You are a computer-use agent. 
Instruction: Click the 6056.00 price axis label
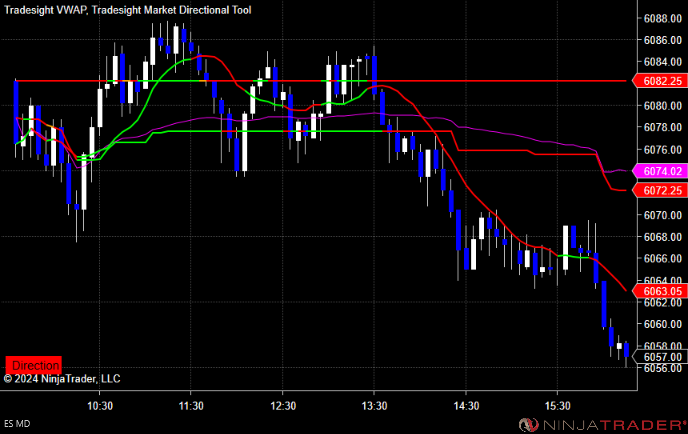(663, 368)
